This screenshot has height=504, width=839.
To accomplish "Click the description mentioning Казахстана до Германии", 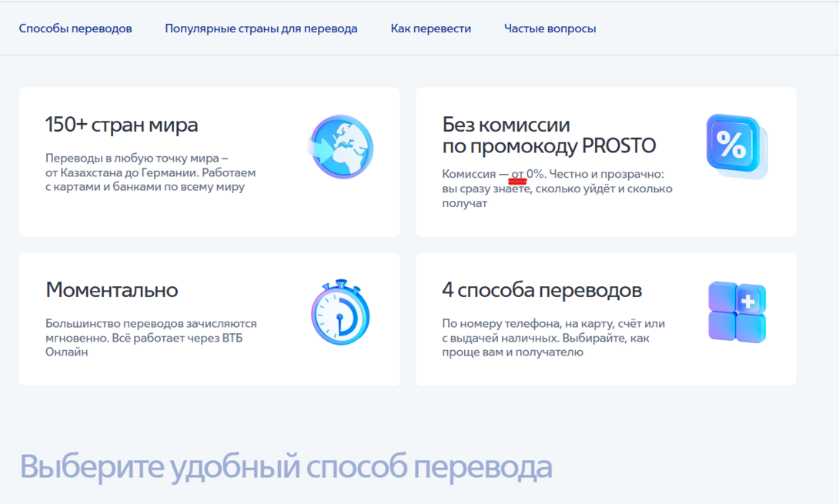I will click(150, 173).
